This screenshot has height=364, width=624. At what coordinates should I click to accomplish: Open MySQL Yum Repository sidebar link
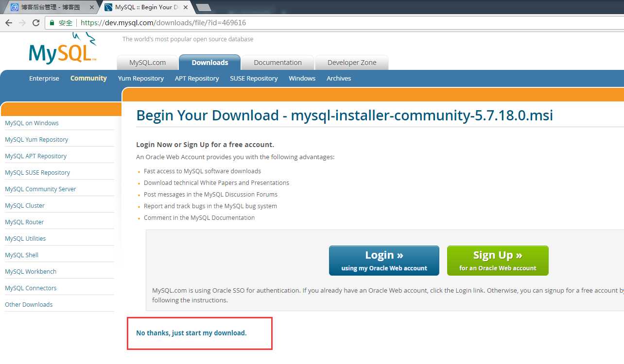click(36, 140)
